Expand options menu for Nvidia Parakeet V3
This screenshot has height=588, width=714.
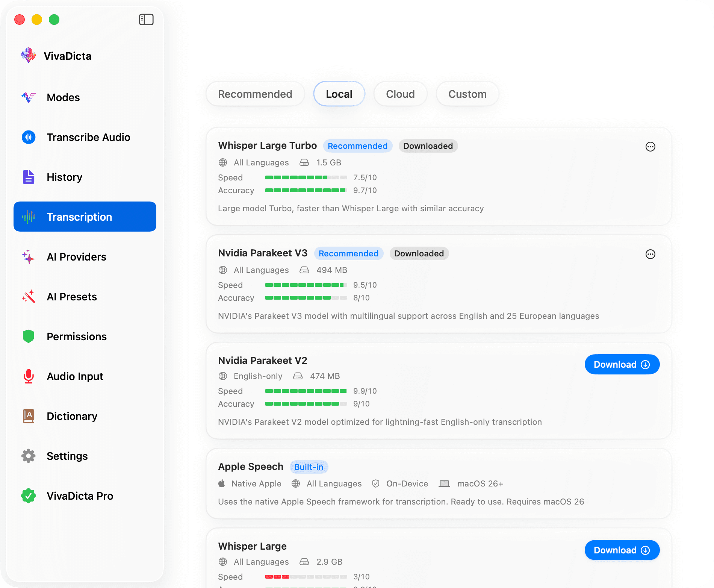tap(650, 254)
